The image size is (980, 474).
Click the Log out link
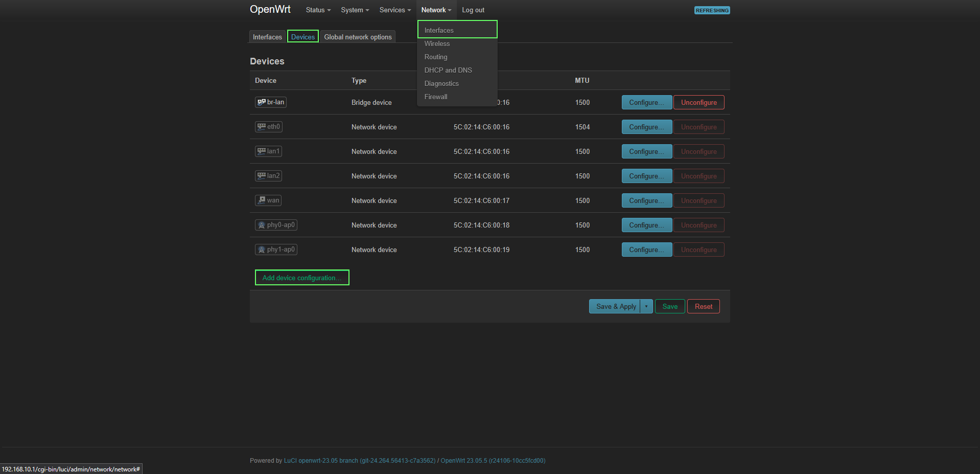pyautogui.click(x=473, y=10)
